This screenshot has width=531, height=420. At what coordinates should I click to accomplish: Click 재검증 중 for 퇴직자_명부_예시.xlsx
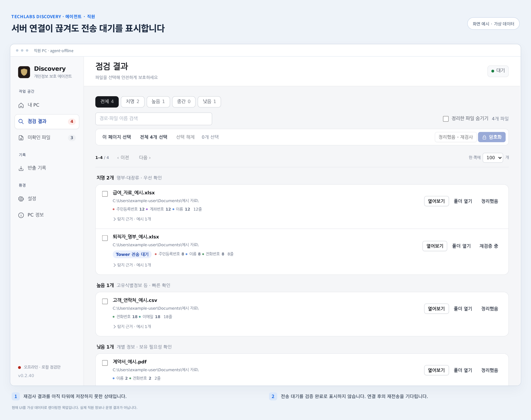pyautogui.click(x=489, y=246)
